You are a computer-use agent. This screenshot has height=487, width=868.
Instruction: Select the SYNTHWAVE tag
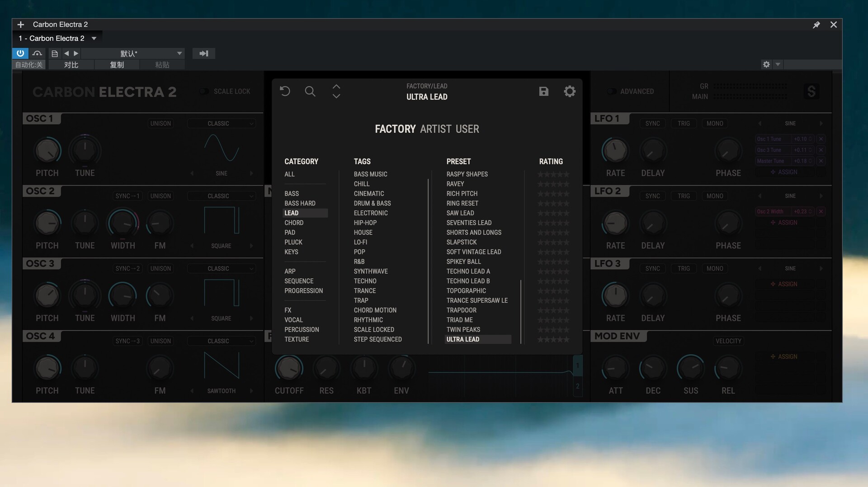coord(371,272)
